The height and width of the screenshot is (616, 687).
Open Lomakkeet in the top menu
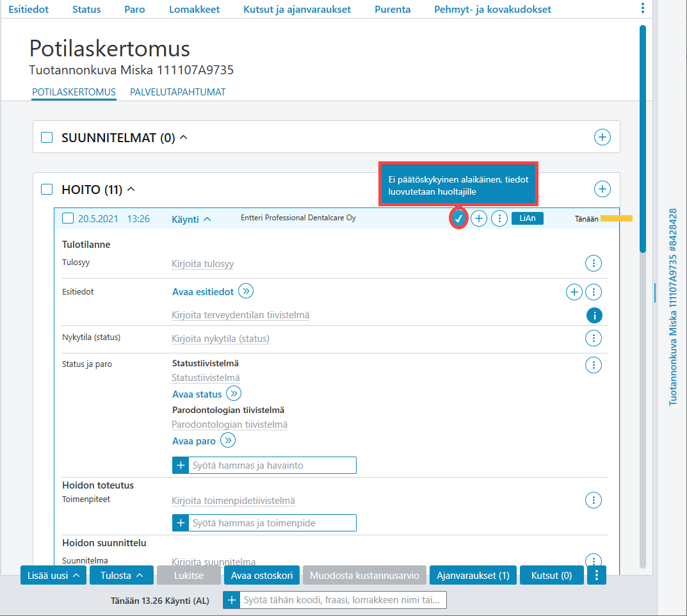[x=195, y=9]
